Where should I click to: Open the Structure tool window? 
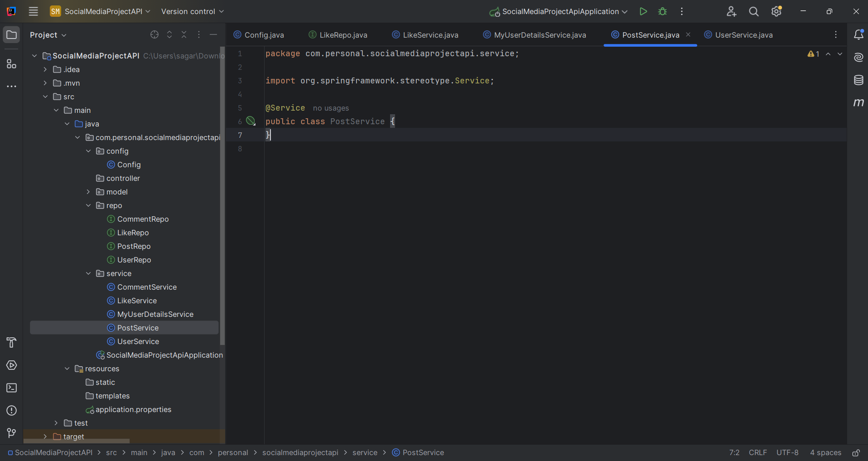click(11, 64)
